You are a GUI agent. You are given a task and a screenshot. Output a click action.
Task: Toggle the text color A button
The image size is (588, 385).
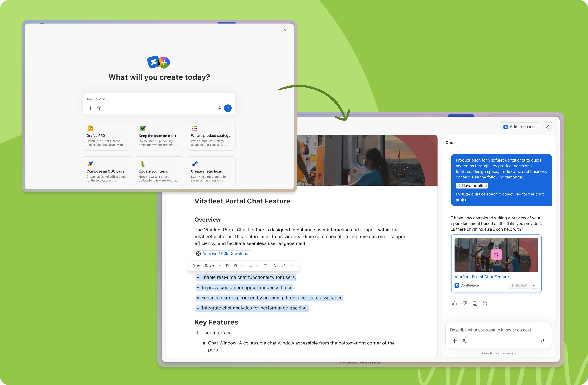click(x=274, y=266)
